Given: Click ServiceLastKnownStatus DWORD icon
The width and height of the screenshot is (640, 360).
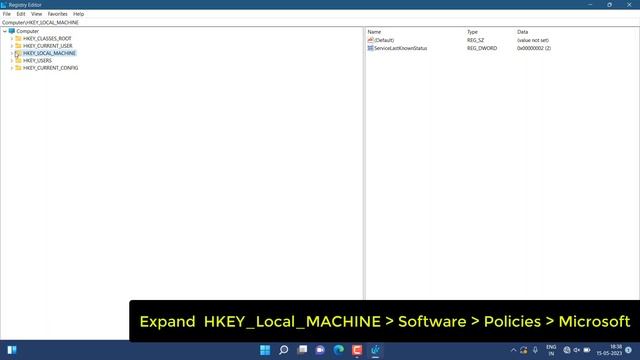Looking at the screenshot, I should coord(370,48).
